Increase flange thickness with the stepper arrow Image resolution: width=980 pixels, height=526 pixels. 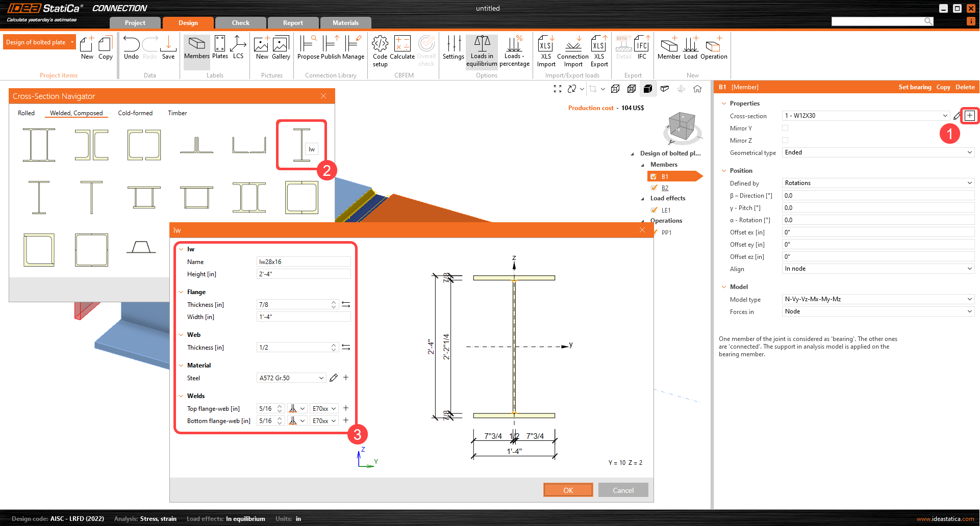coord(334,302)
